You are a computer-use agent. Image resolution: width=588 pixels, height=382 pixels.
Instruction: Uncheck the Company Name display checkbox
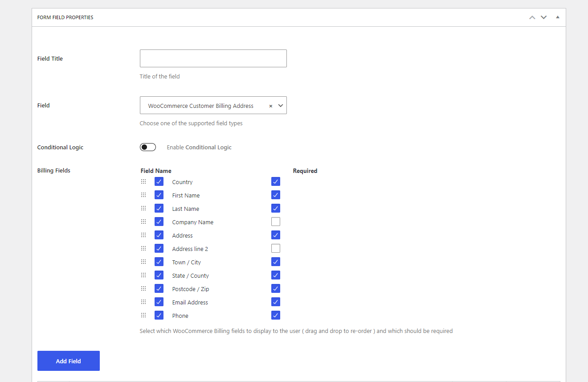pos(159,222)
